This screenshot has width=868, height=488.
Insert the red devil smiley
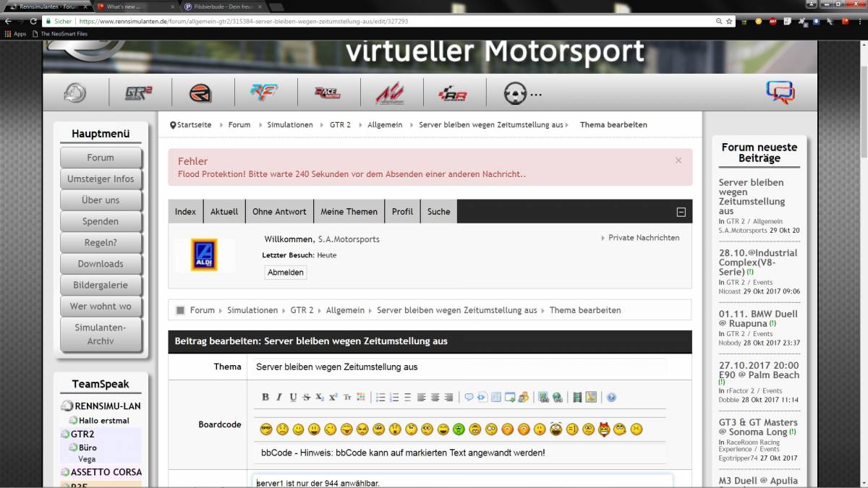coord(604,429)
